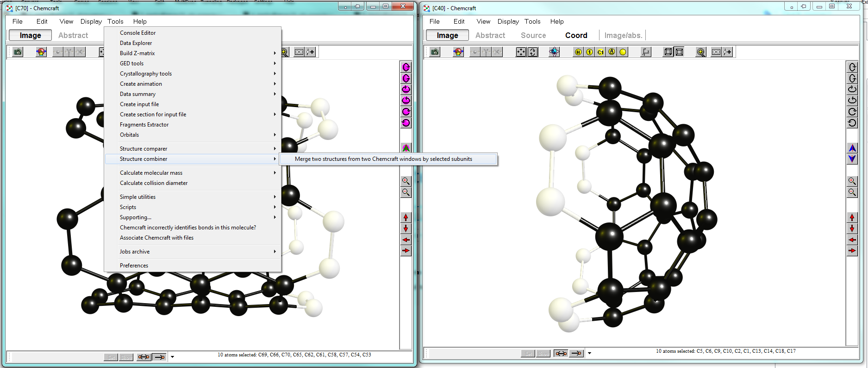Switch to Coord tab in C40 window
The height and width of the screenshot is (368, 868).
coord(576,35)
